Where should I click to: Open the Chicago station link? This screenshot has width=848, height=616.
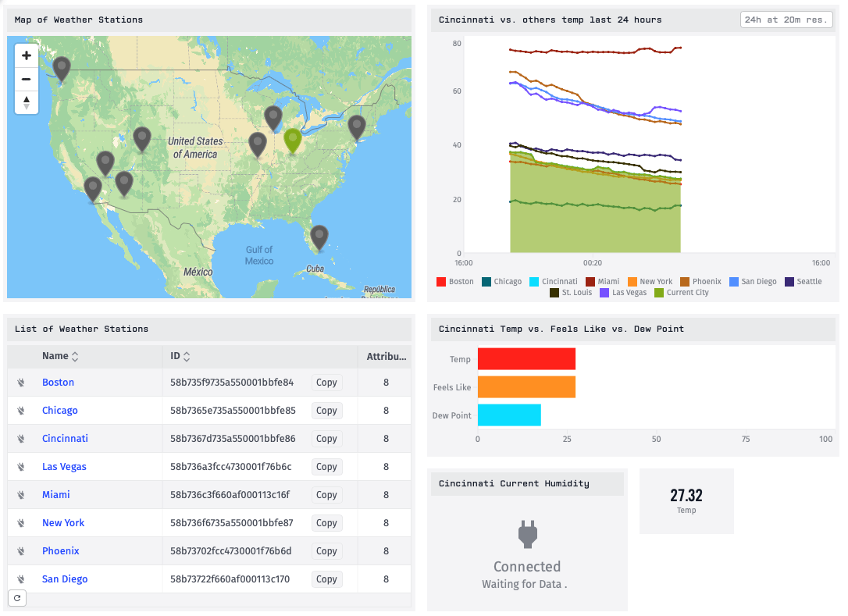(x=60, y=411)
